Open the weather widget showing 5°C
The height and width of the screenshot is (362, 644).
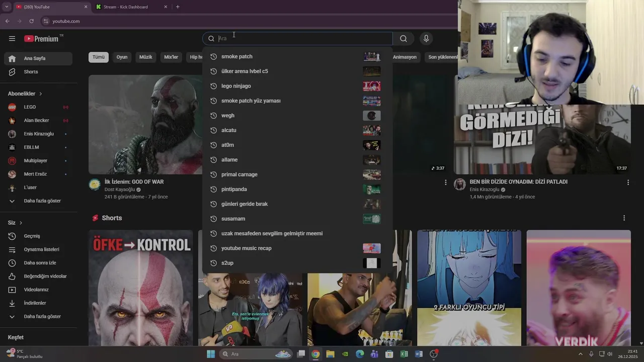[x=24, y=354]
